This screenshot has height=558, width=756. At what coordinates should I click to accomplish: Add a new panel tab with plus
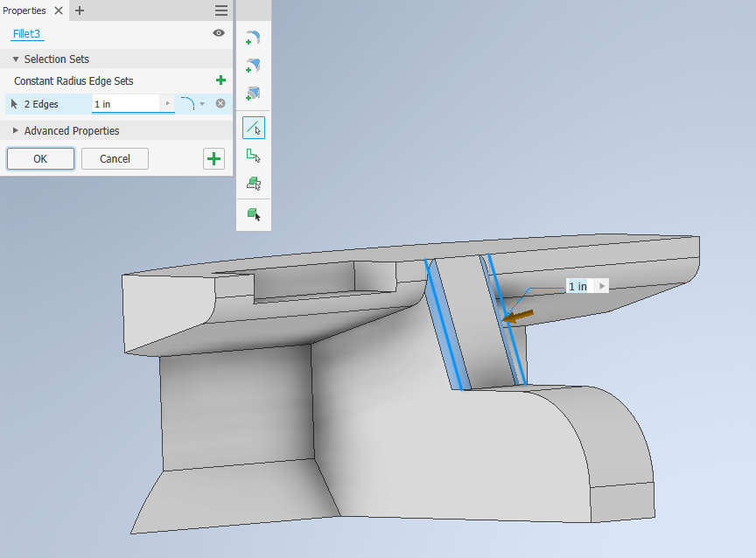(x=80, y=10)
